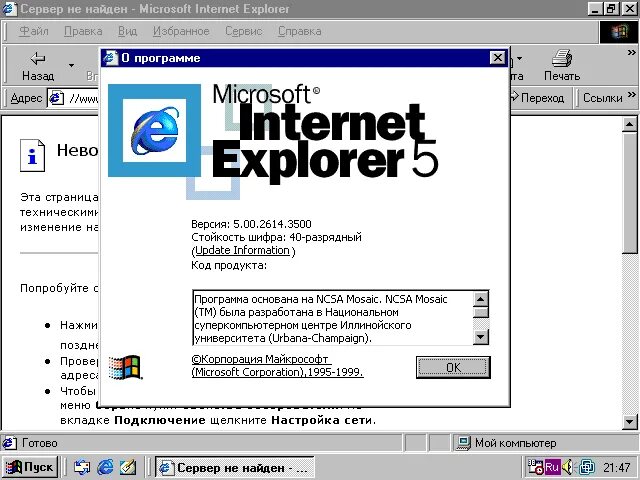
Task: Expand the Назад history dropdown arrow
Action: [71, 65]
